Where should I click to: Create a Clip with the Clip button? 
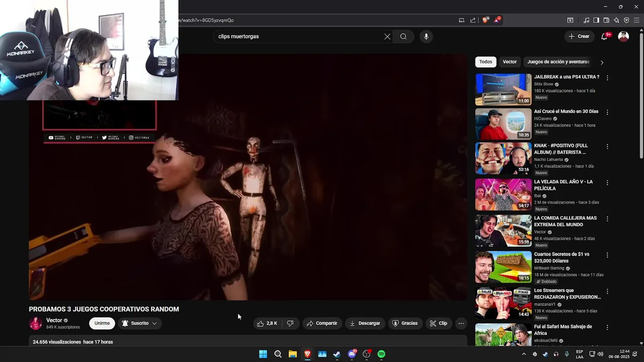(x=438, y=323)
